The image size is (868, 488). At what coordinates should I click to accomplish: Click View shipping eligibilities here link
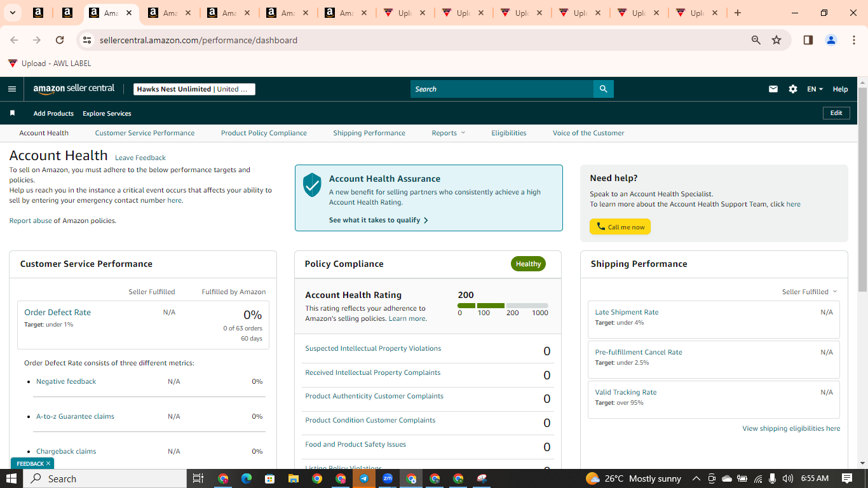coord(791,428)
